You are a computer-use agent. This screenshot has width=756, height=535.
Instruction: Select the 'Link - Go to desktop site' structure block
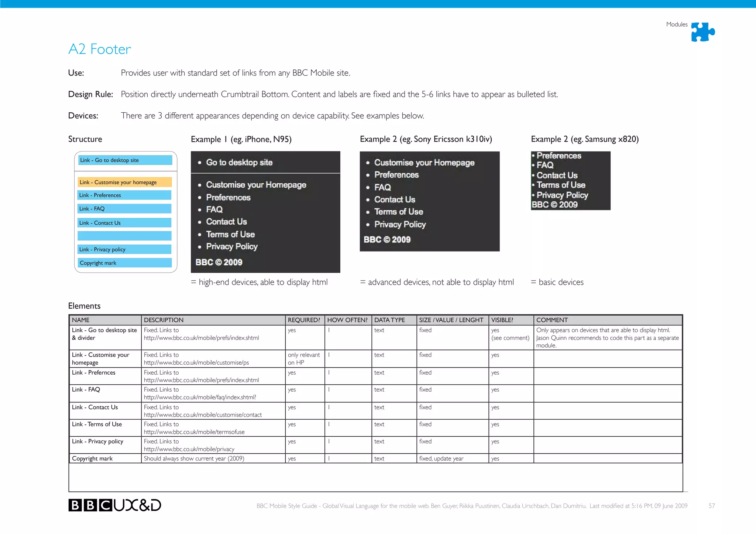click(125, 160)
